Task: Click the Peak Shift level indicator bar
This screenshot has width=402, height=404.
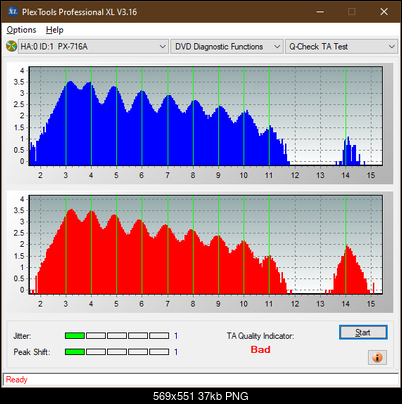Action: (117, 352)
